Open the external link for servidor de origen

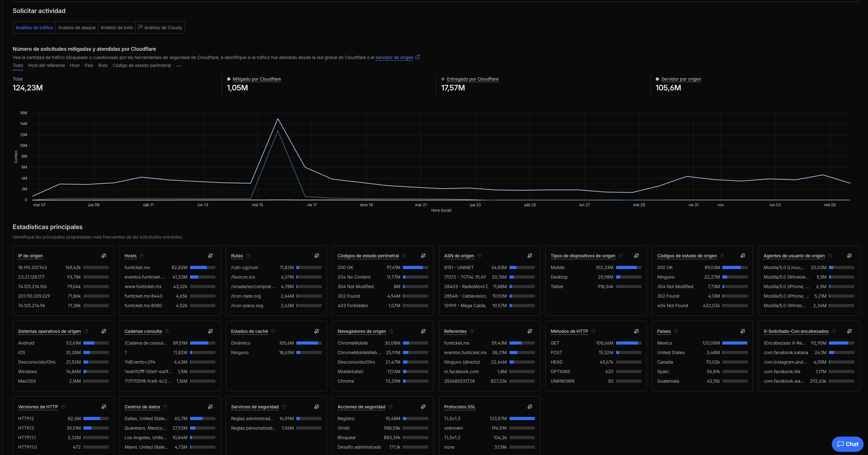point(418,57)
